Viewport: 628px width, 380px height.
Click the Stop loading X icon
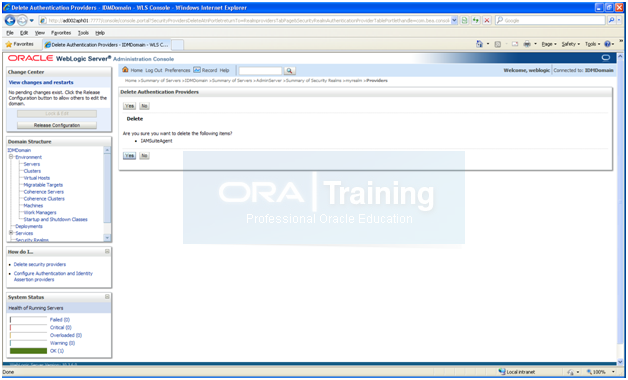pos(487,20)
